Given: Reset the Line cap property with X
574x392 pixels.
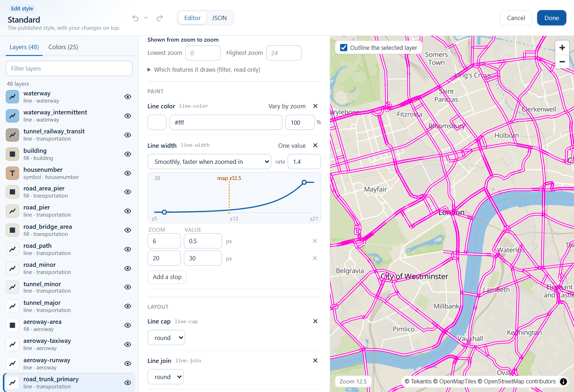Looking at the screenshot, I should point(315,321).
